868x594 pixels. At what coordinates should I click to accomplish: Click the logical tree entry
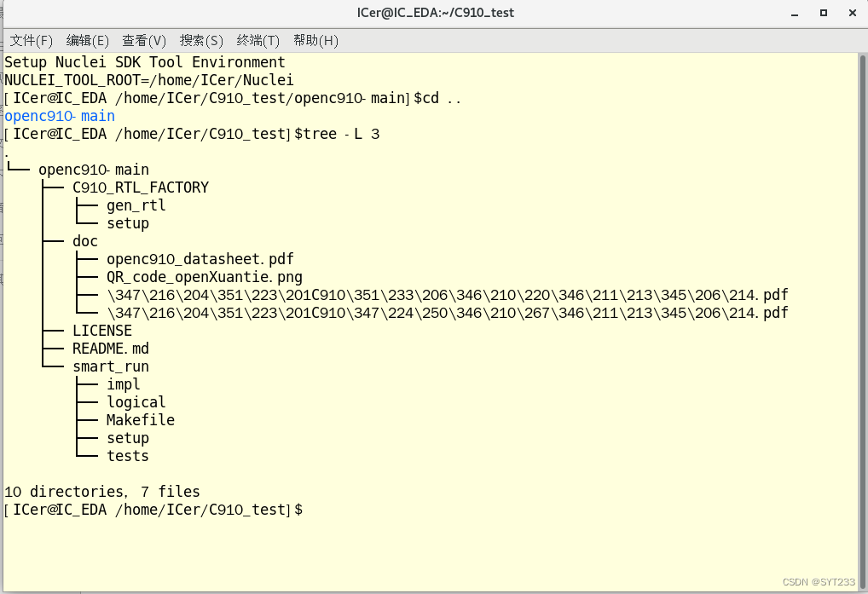pos(136,402)
